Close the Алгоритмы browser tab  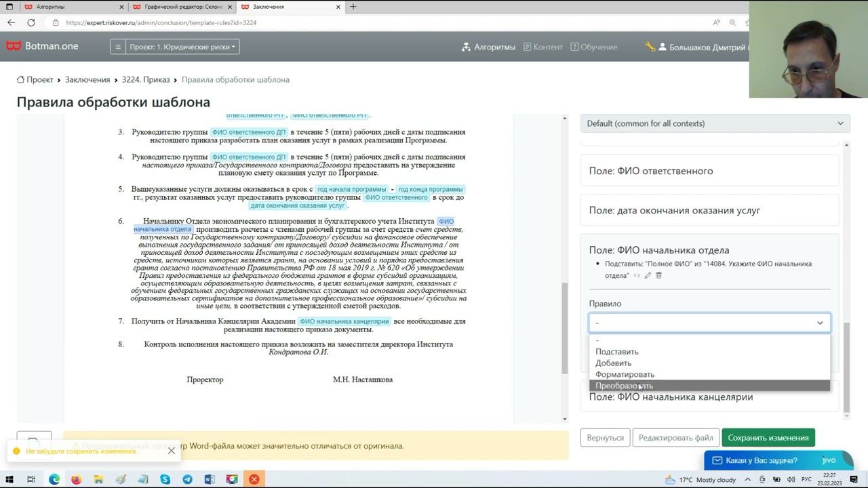pos(122,7)
